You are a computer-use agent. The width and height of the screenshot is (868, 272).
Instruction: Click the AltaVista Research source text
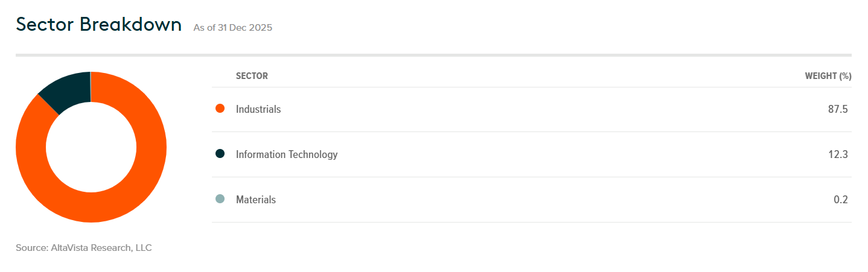(84, 248)
